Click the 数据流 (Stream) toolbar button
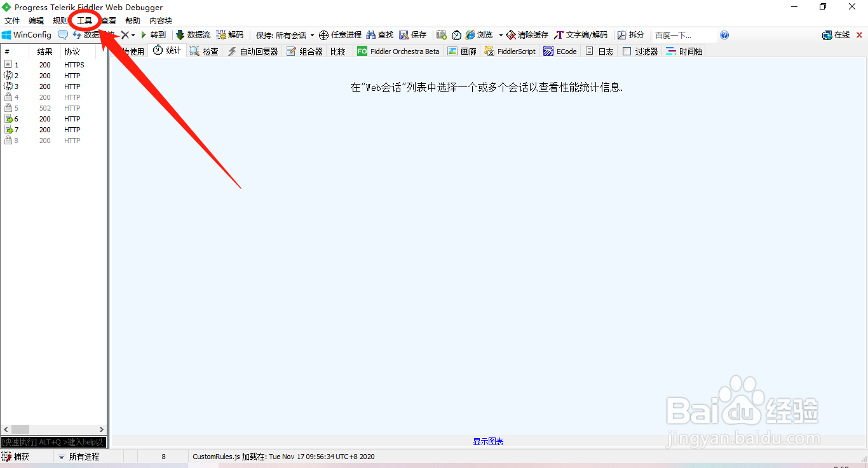868x468 pixels. click(193, 35)
